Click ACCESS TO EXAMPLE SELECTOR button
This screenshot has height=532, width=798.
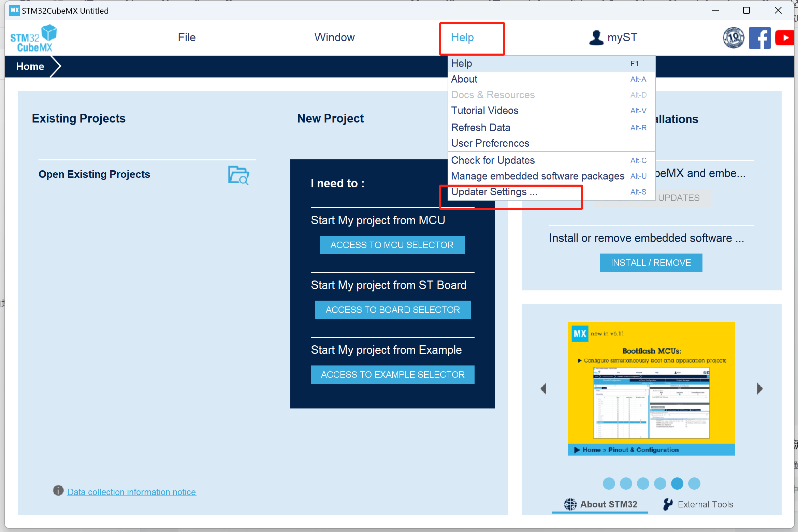point(392,374)
